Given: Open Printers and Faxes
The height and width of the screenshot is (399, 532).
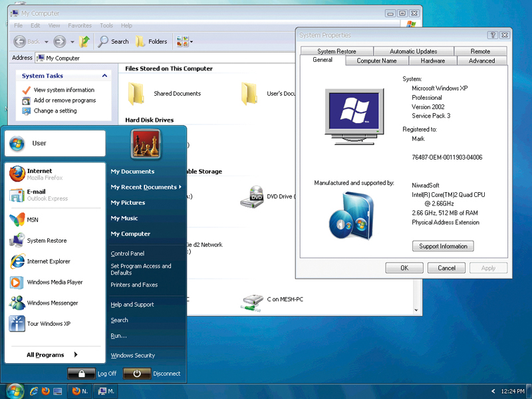Looking at the screenshot, I should click(134, 285).
